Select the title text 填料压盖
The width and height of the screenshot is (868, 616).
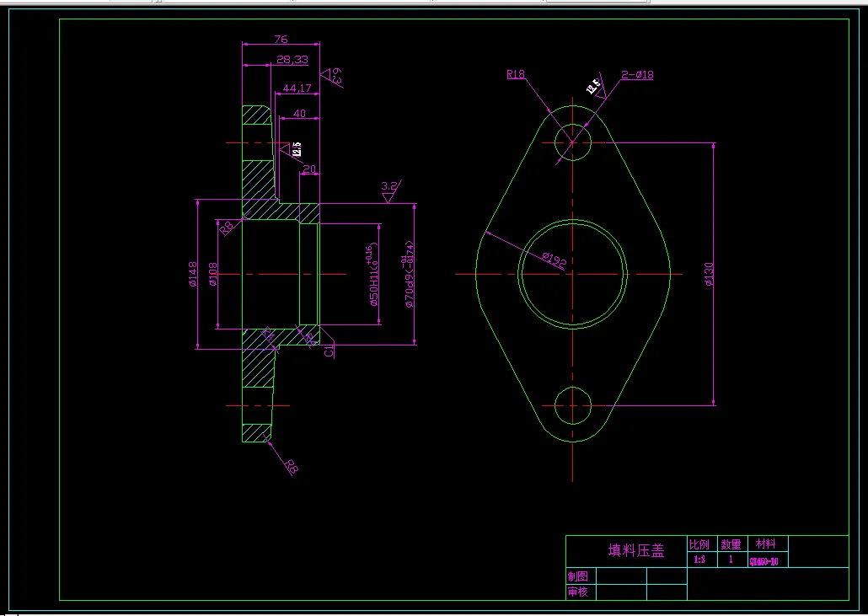tap(636, 550)
